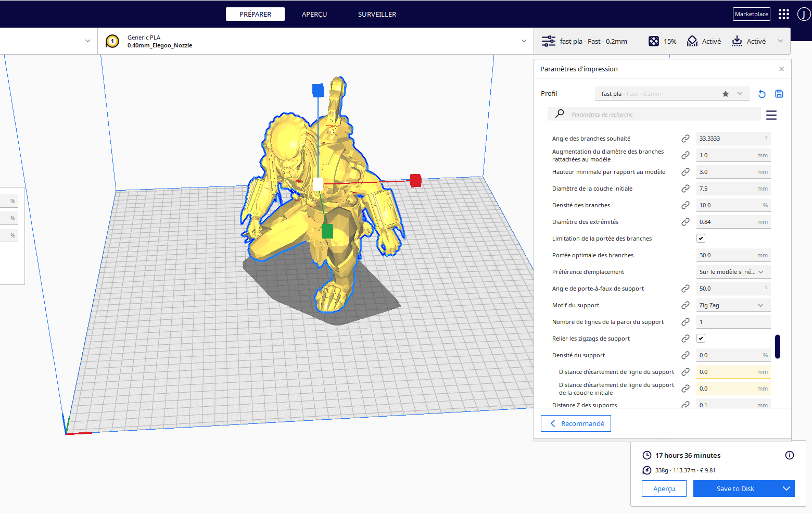Viewport: 812px width, 513px height.
Task: Toggle Relier les zigzags de support checkbox
Action: (x=701, y=339)
